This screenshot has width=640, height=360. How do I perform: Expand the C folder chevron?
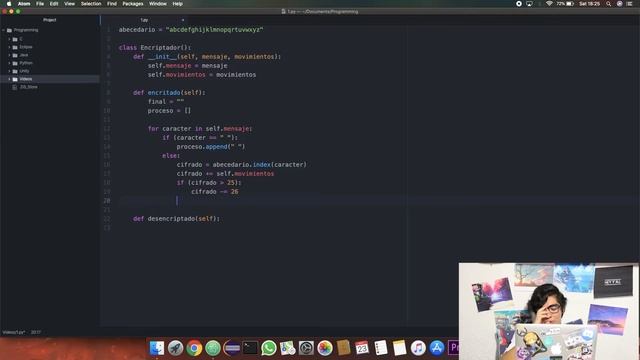point(9,39)
